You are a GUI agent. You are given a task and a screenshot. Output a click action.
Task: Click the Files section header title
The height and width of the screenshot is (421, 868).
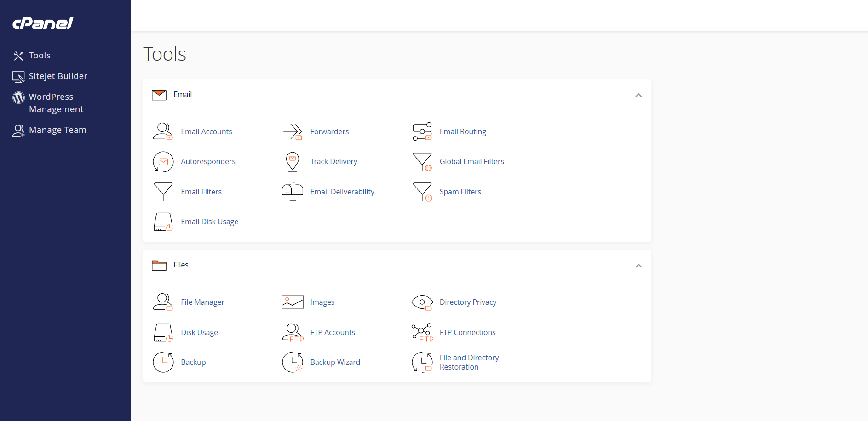(181, 265)
